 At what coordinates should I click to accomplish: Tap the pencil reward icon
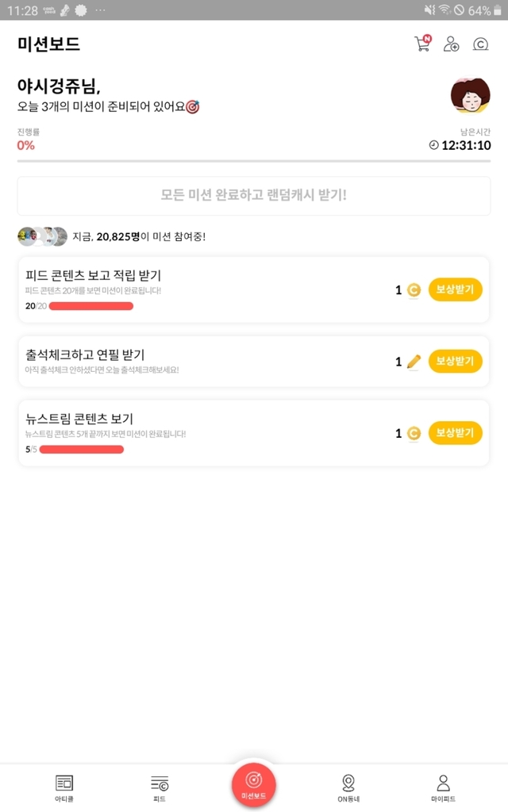tap(414, 362)
